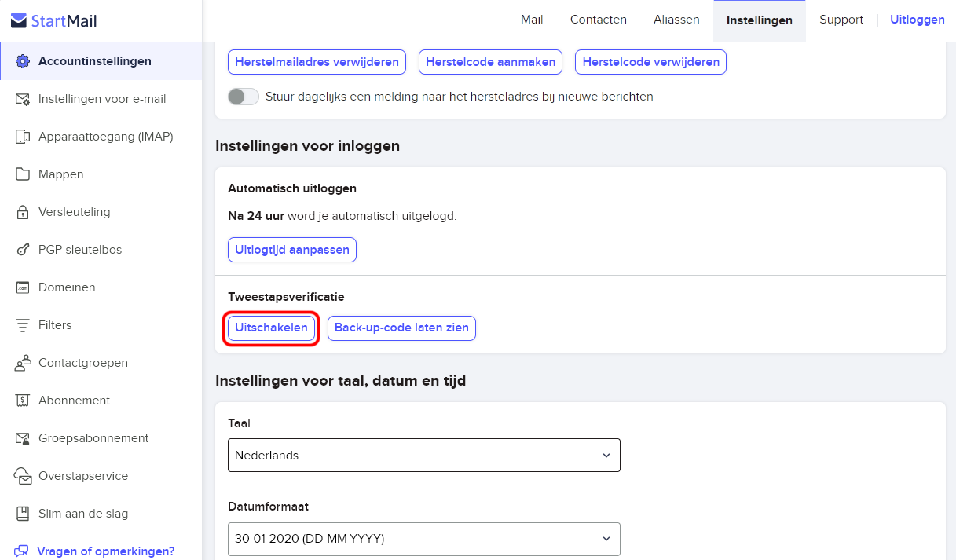The height and width of the screenshot is (560, 956).
Task: Click the Overstapservice cloud mail icon
Action: click(x=23, y=476)
